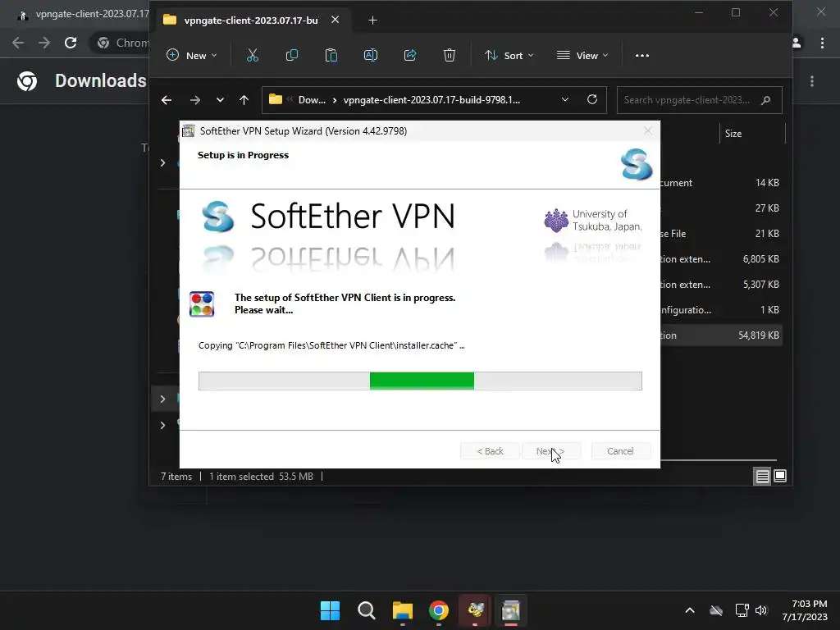Click the network icon in system tray
Viewport: 840px width, 630px height.
742,610
